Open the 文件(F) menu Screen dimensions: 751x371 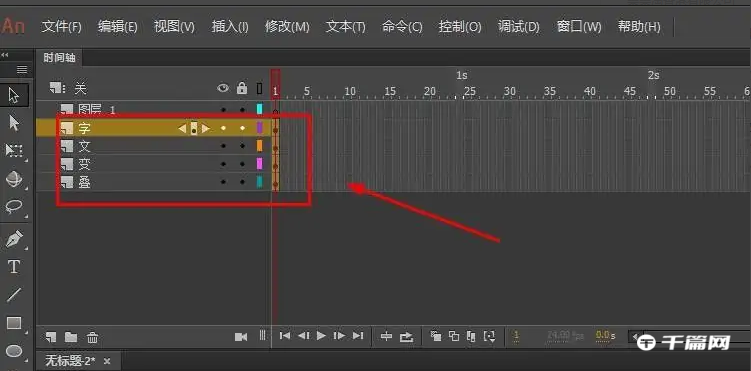click(61, 27)
